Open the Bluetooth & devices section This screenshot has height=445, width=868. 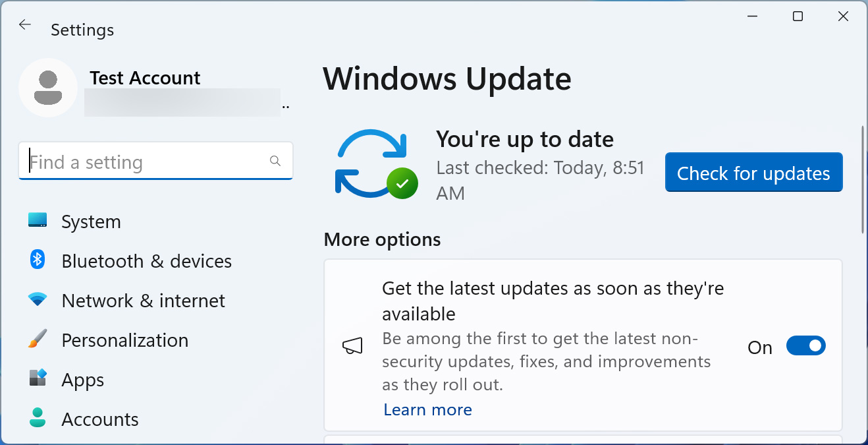coord(146,261)
